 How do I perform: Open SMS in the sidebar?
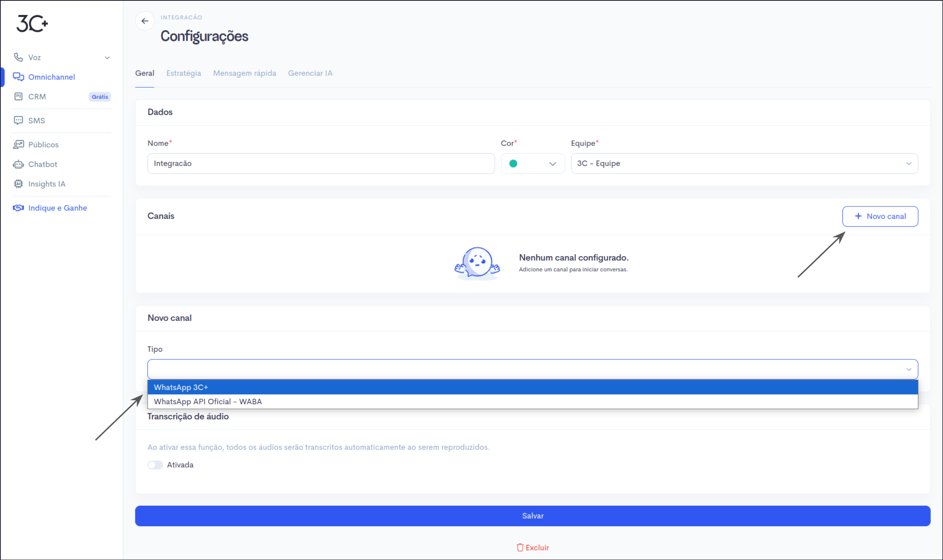click(x=37, y=120)
